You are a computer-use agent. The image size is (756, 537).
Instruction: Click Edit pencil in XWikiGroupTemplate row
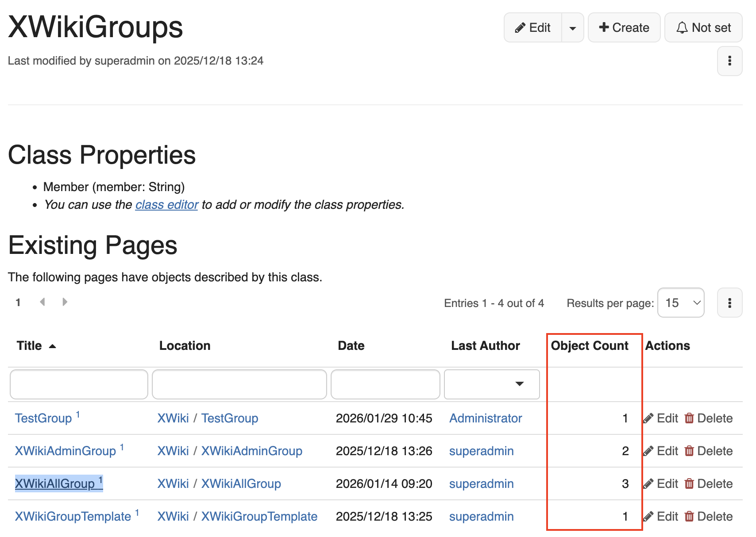point(661,516)
